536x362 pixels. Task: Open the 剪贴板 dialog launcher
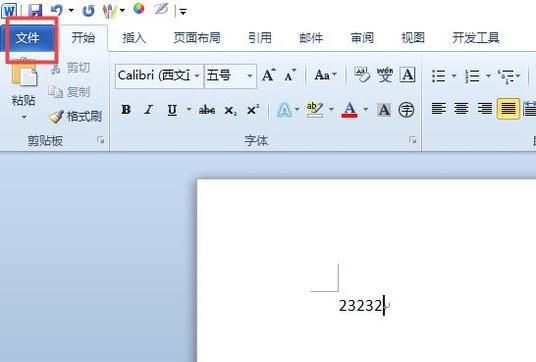tap(100, 140)
